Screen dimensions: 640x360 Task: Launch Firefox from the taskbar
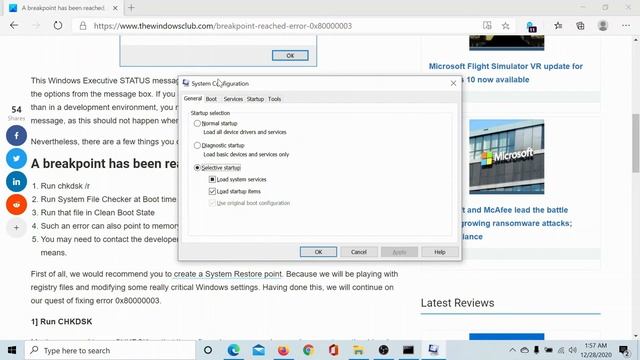(x=283, y=350)
